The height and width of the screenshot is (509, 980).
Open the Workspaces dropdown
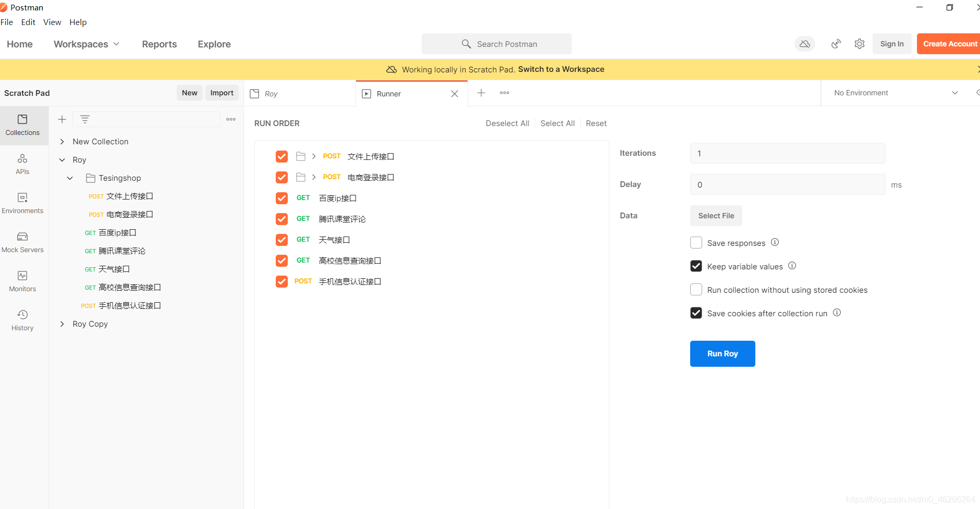pyautogui.click(x=87, y=44)
